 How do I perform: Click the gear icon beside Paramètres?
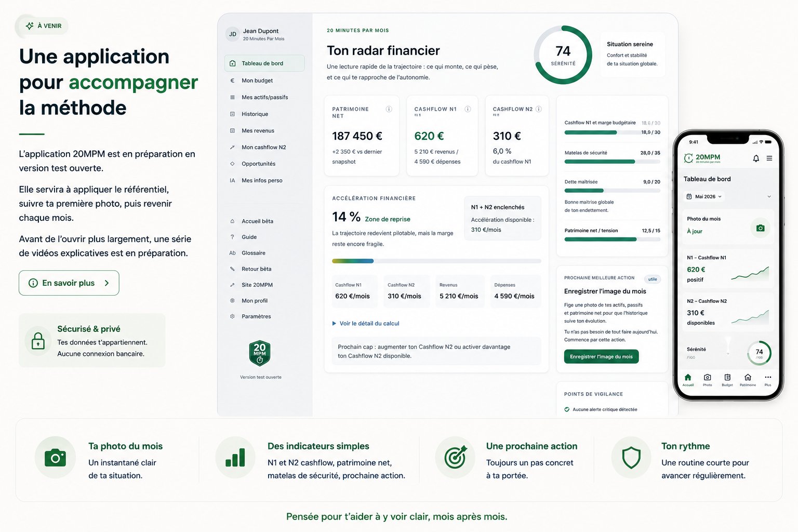[232, 316]
